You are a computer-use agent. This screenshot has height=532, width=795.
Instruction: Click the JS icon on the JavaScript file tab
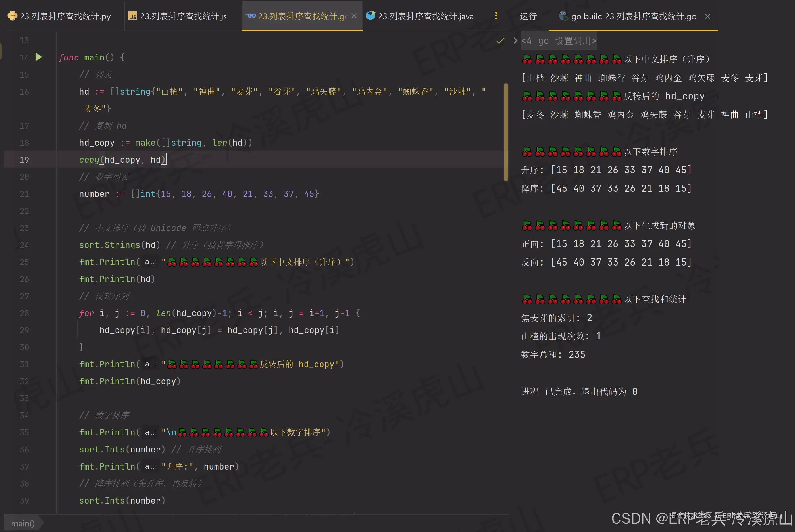click(x=133, y=16)
